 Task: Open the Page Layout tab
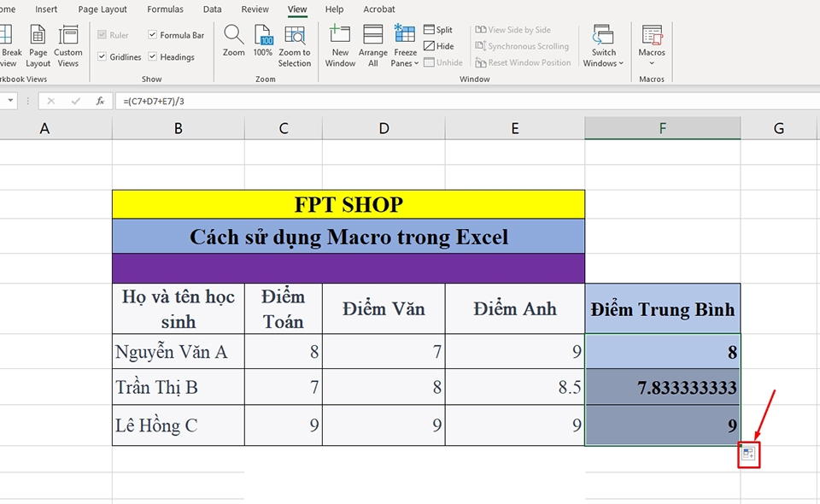point(102,9)
